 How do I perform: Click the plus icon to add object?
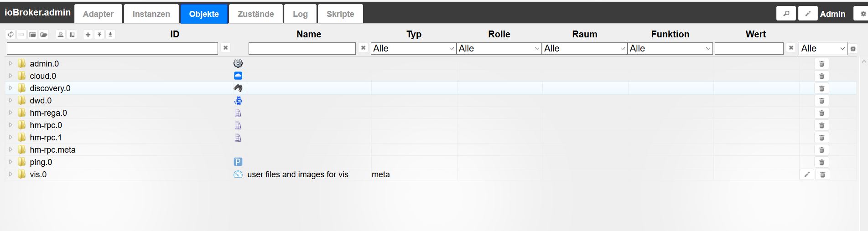tap(88, 35)
